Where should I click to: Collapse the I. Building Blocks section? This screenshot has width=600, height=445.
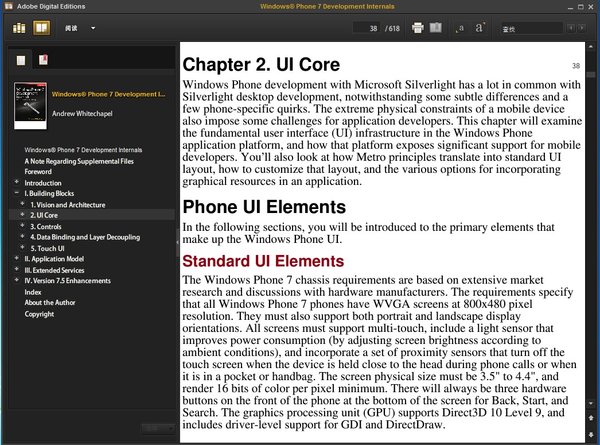(16, 194)
